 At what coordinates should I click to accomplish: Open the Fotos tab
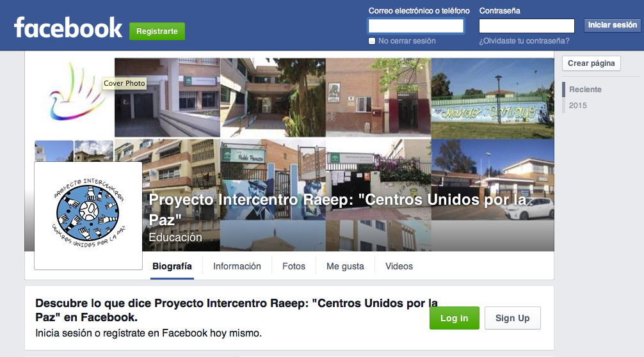point(294,266)
